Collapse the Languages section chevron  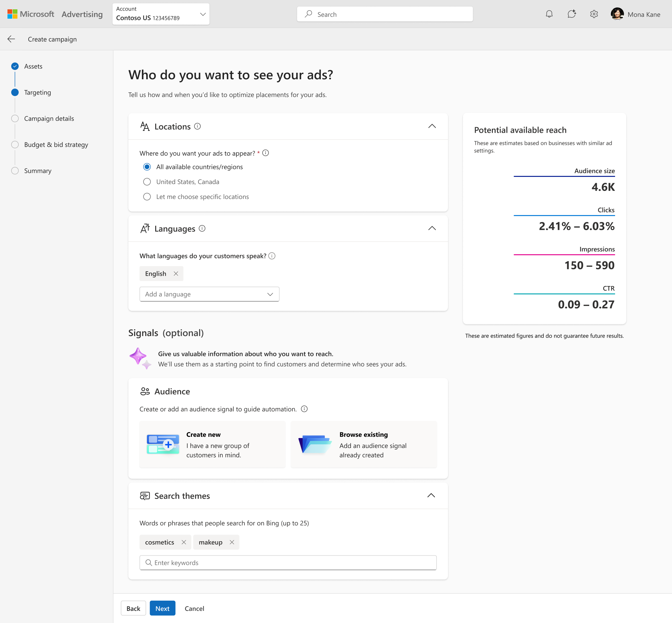click(x=432, y=228)
